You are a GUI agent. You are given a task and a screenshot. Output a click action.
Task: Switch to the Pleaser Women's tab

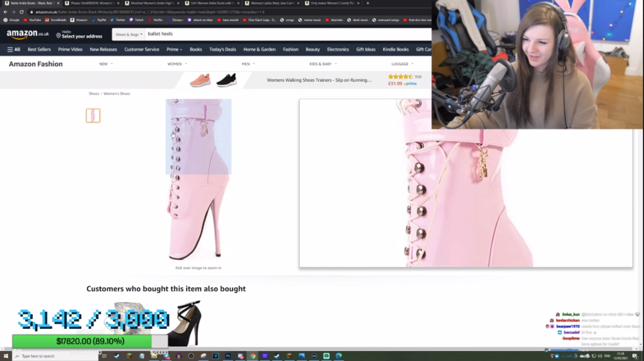91,3
